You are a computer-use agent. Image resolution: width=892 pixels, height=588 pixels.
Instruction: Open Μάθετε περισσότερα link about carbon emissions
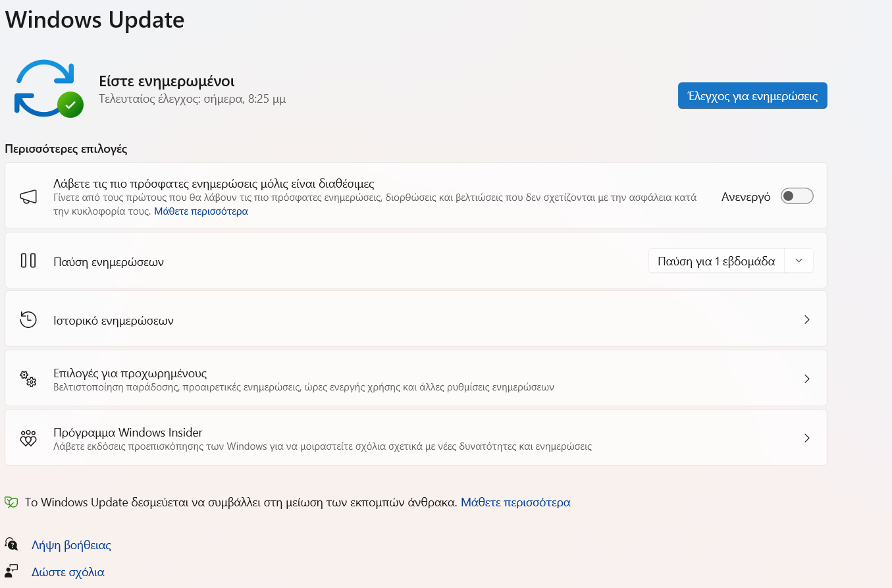(x=515, y=502)
